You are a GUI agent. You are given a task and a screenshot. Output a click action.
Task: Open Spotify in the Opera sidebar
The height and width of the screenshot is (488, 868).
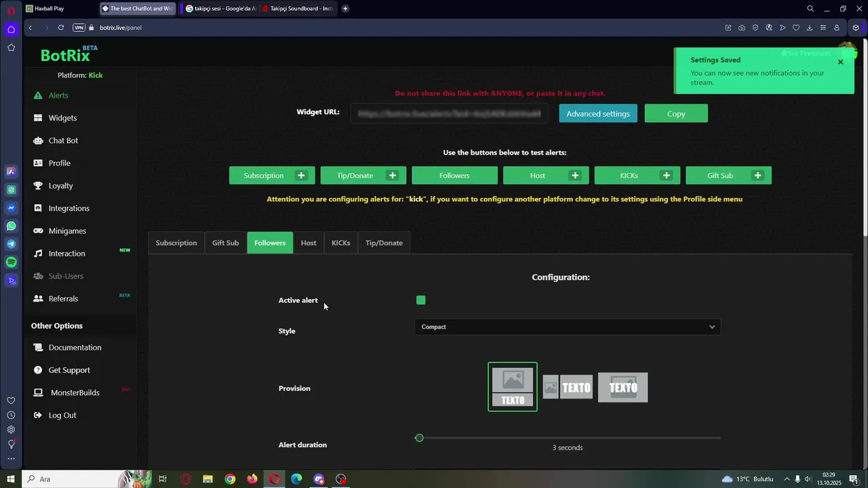[x=12, y=262]
